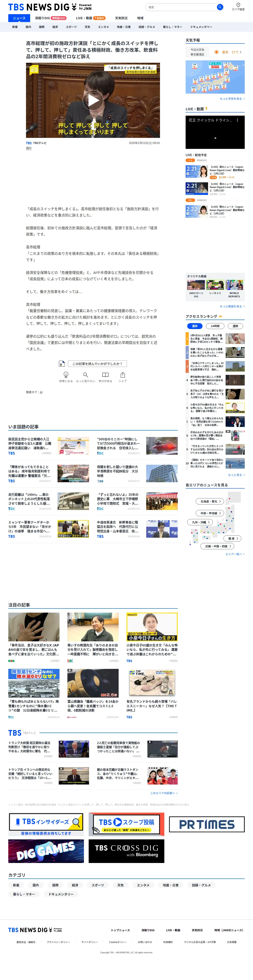This screenshot has width=253, height=980.
Task: Select the 最新 ranking filter
Action: click(195, 326)
